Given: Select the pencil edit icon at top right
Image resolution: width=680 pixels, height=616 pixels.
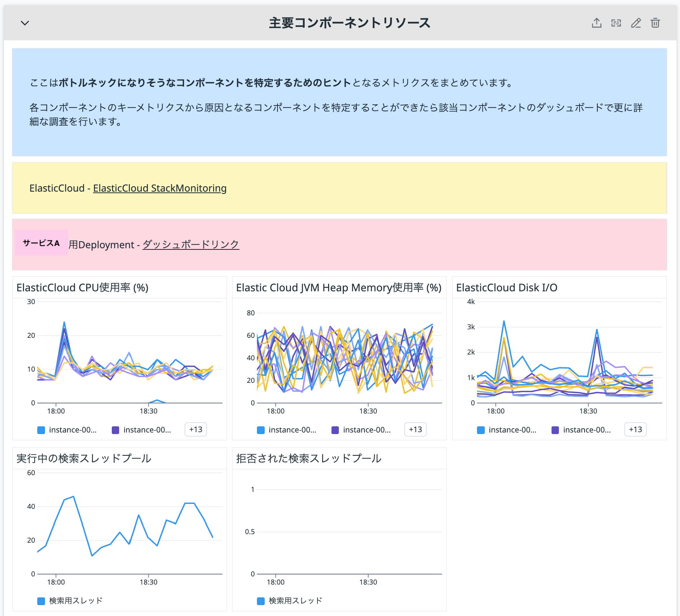Looking at the screenshot, I should (x=635, y=23).
